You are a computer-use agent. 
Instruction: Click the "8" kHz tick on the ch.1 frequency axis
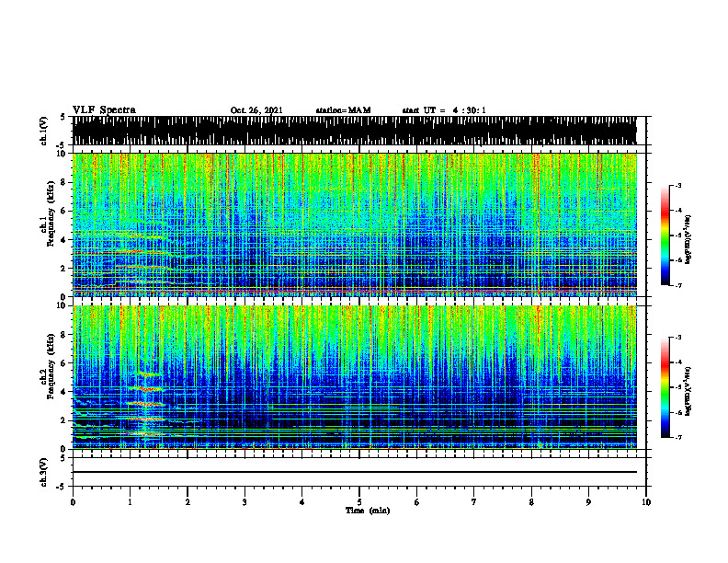click(x=63, y=182)
